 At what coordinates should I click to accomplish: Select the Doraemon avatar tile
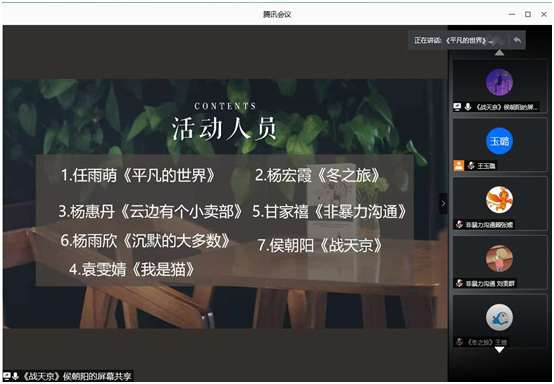coord(499,317)
